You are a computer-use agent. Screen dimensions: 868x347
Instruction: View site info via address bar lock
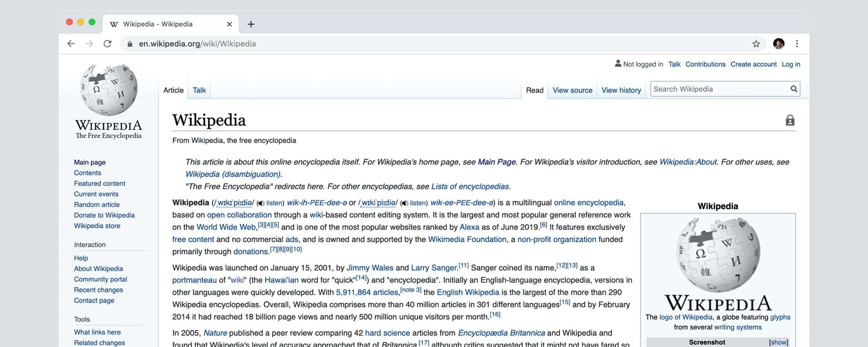point(130,44)
